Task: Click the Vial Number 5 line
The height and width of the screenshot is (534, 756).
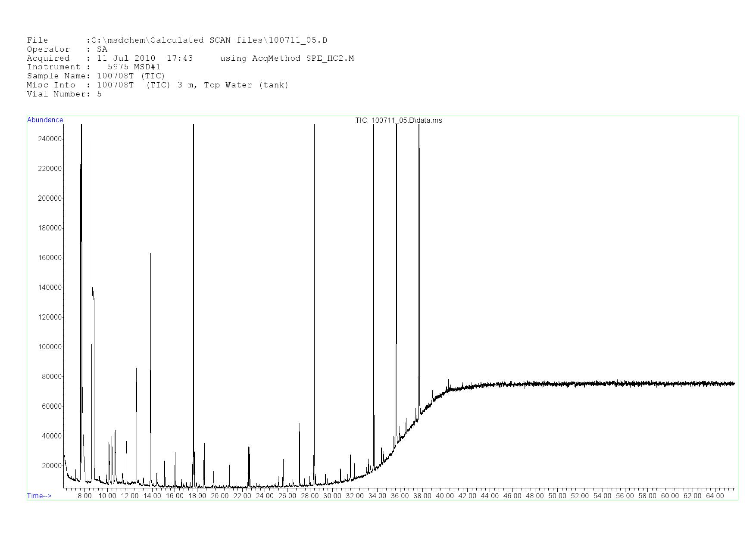Action: tap(64, 94)
